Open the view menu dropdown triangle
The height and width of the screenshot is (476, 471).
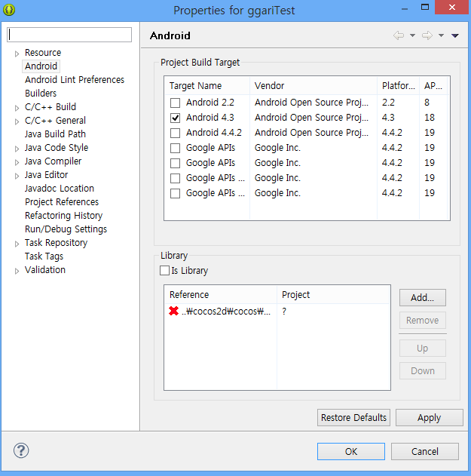click(454, 35)
